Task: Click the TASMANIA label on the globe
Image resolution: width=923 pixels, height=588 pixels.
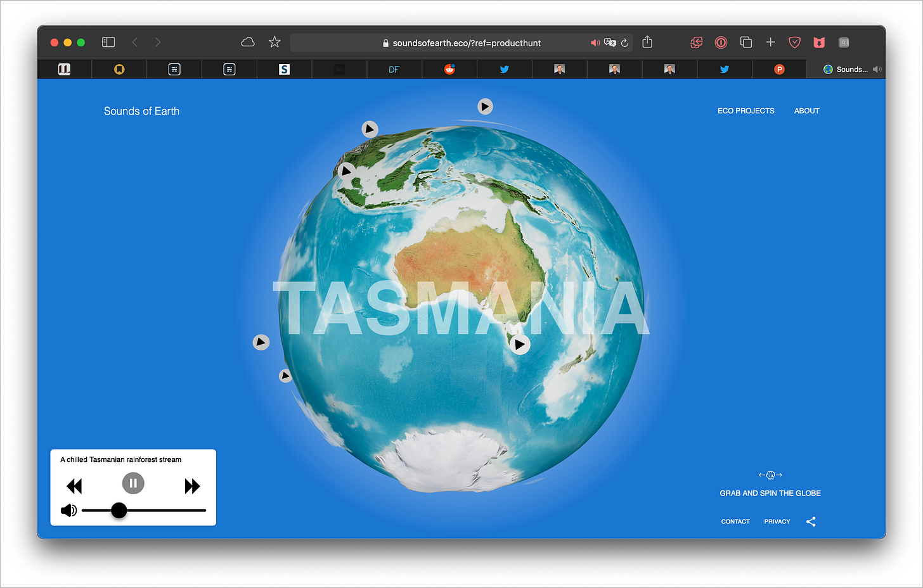Action: [x=462, y=309]
